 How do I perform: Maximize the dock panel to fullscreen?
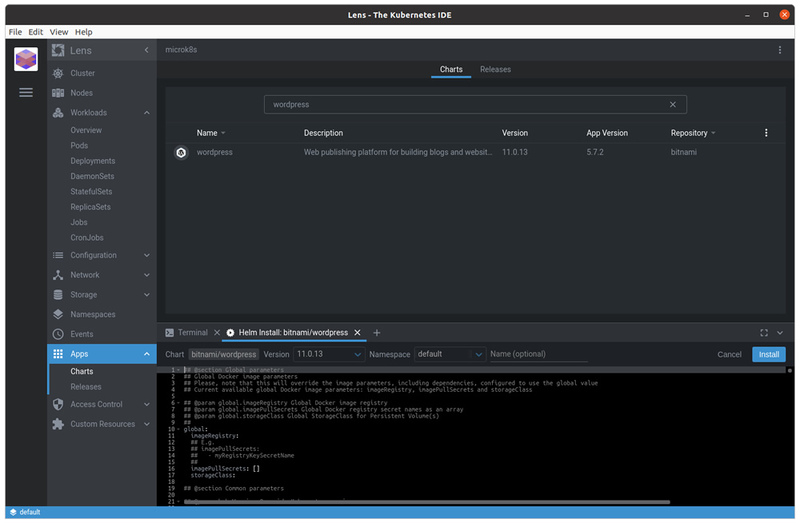[764, 333]
